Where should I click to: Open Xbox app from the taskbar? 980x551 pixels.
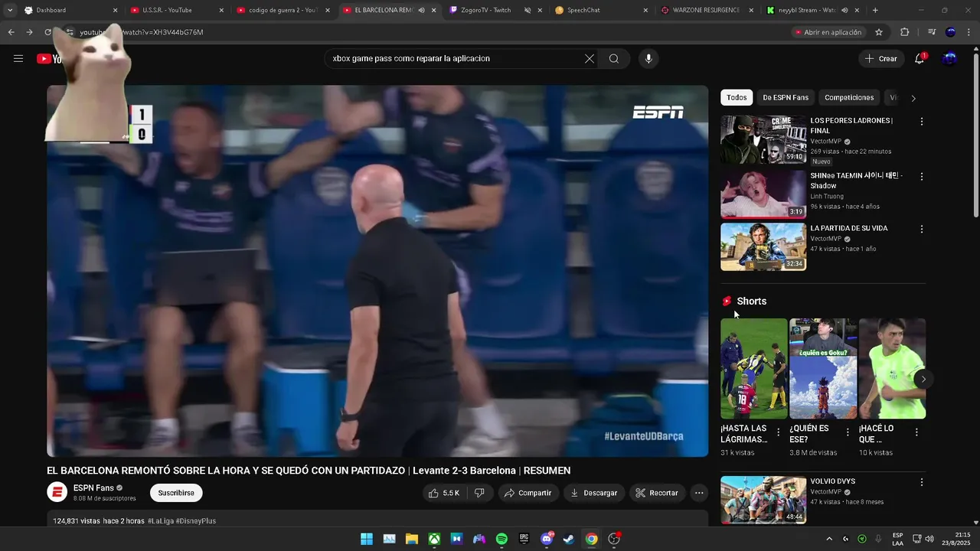pos(434,539)
